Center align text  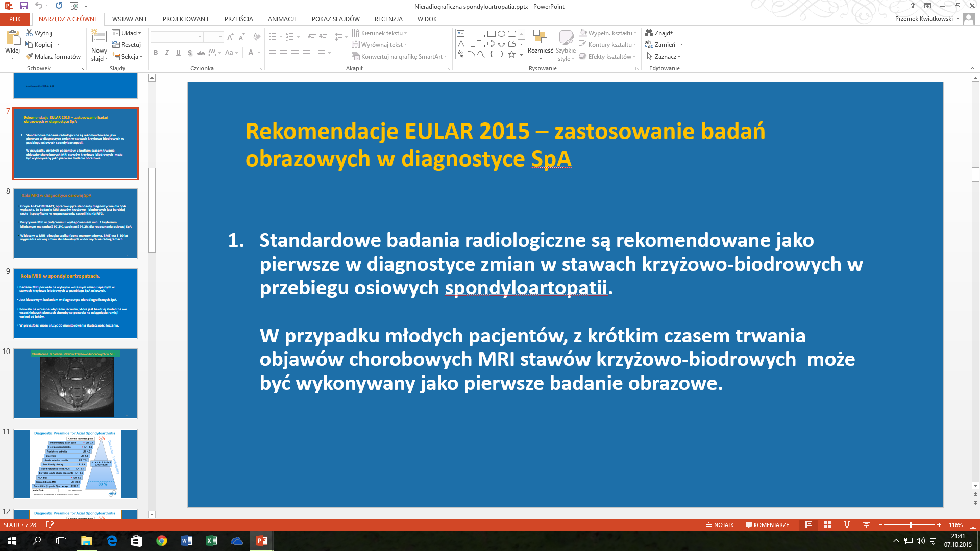[284, 53]
